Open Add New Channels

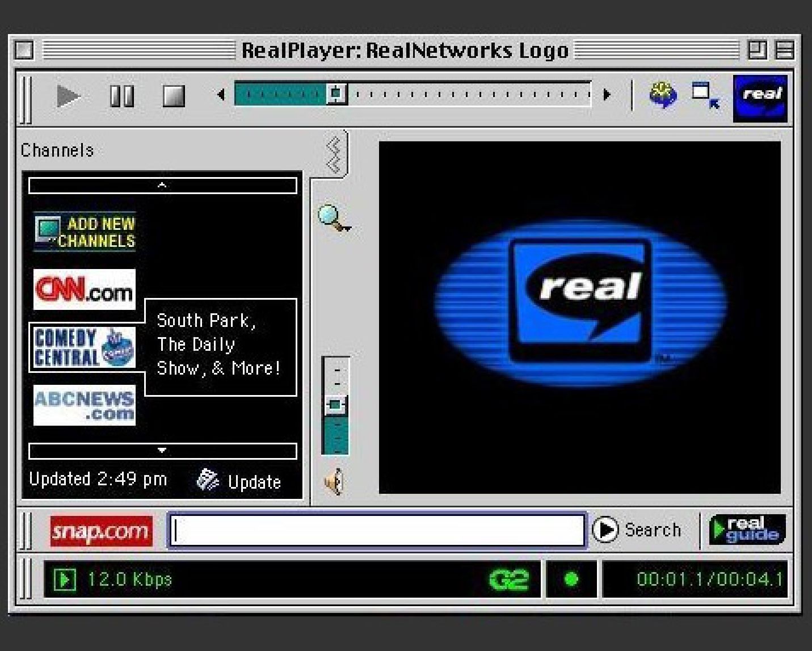[x=85, y=232]
